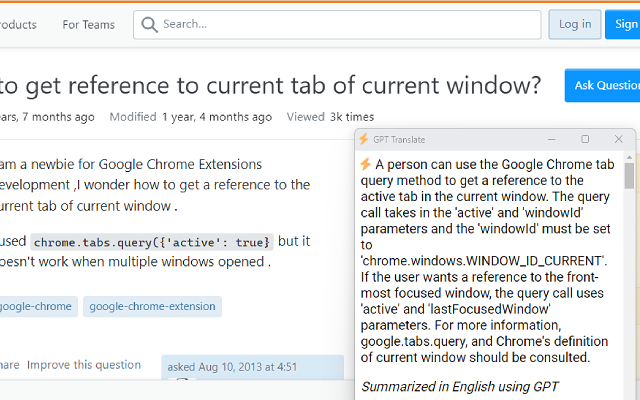The height and width of the screenshot is (400, 640).
Task: Click the Sign up button
Action: [623, 24]
